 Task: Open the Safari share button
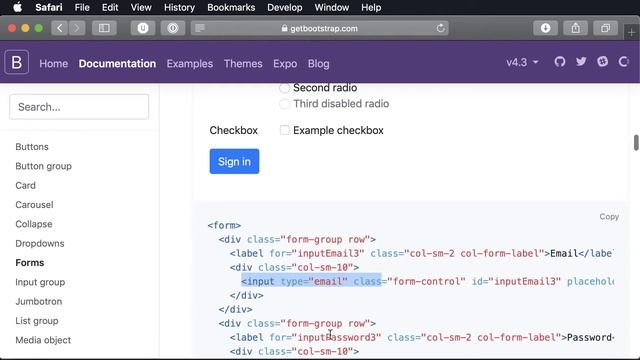576,28
